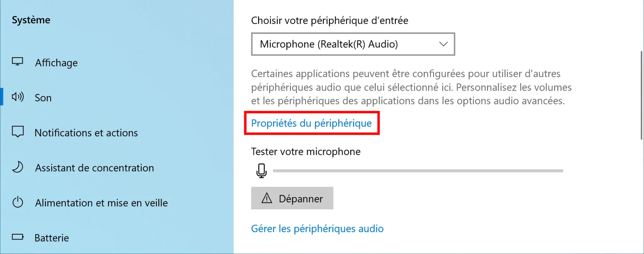Open Assistant de concentration via its moon icon

coord(18,168)
